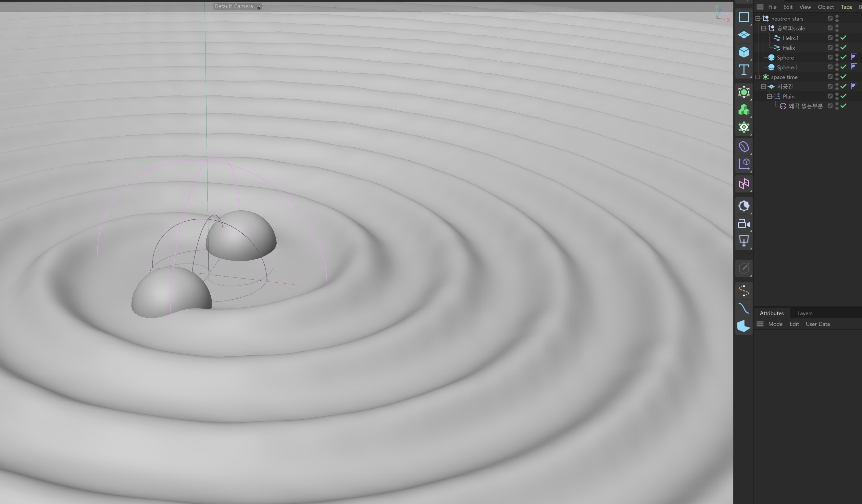Screen dimensions: 862x504
Task: Click the light-blue Floor shape icon
Action: [x=743, y=326]
